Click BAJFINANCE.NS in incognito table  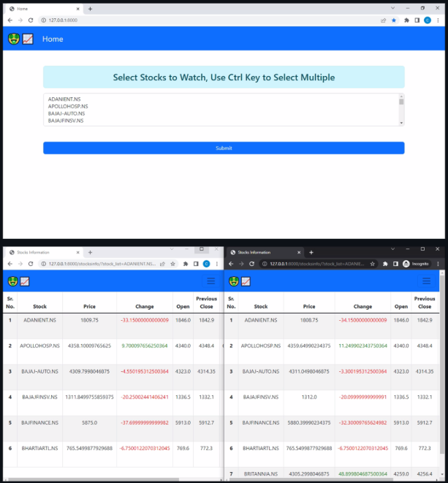coord(261,423)
